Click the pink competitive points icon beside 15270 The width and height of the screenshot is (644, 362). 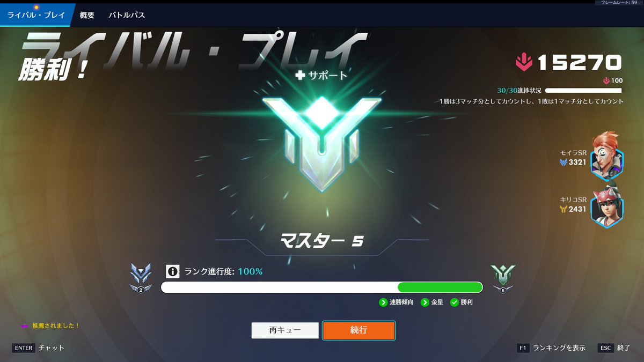coord(524,63)
